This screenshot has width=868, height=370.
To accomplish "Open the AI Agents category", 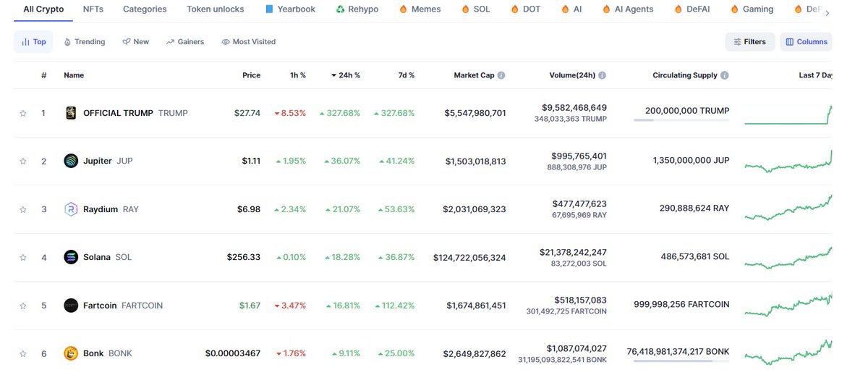I will click(627, 9).
